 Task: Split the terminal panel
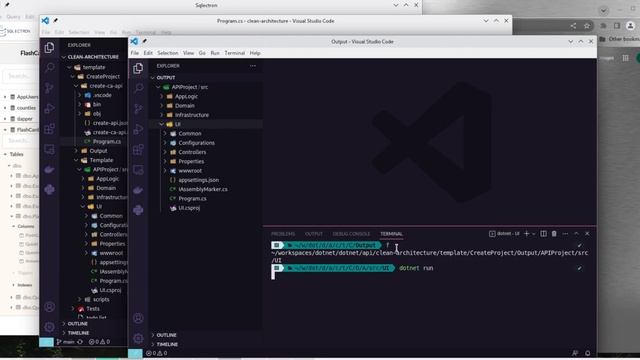point(543,233)
